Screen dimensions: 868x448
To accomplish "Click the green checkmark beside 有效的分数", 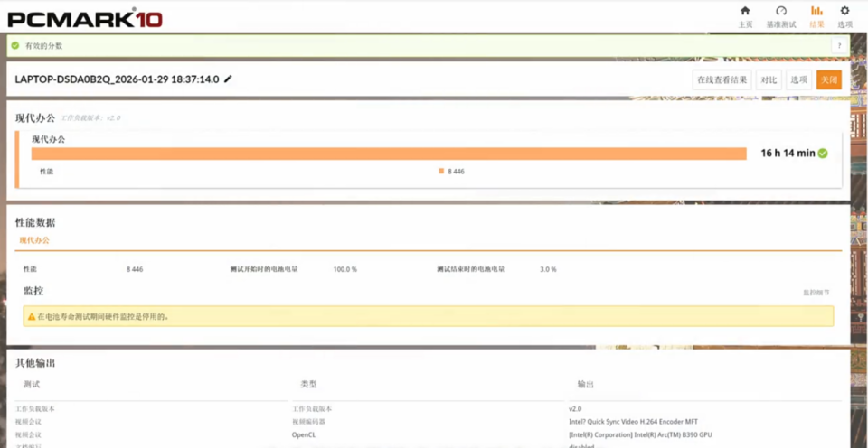I will [x=15, y=45].
